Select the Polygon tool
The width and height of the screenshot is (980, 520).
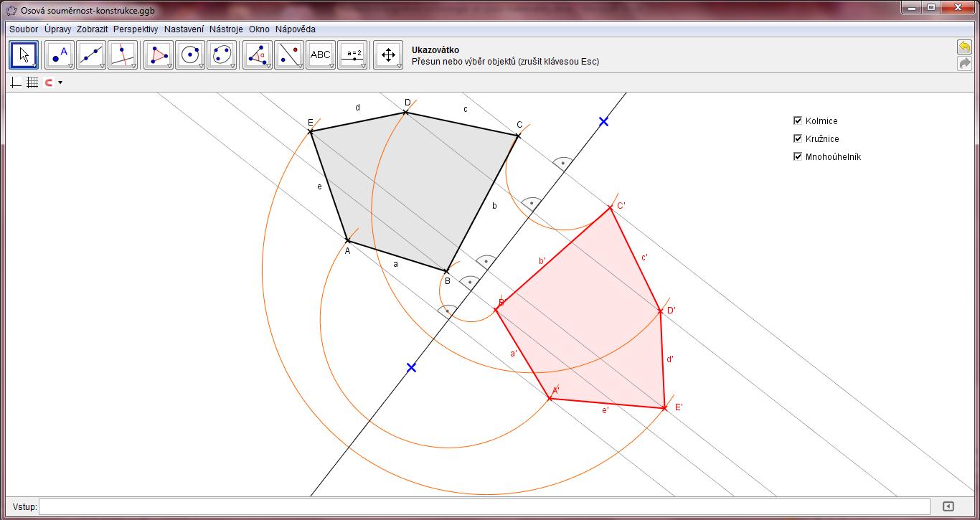159,55
